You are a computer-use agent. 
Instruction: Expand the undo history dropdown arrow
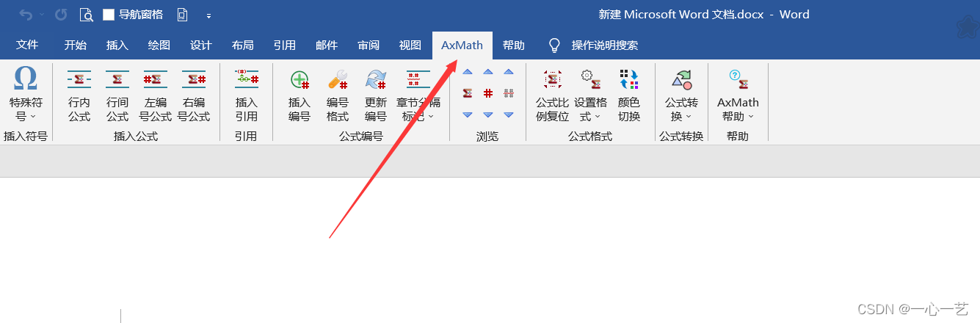tap(41, 15)
